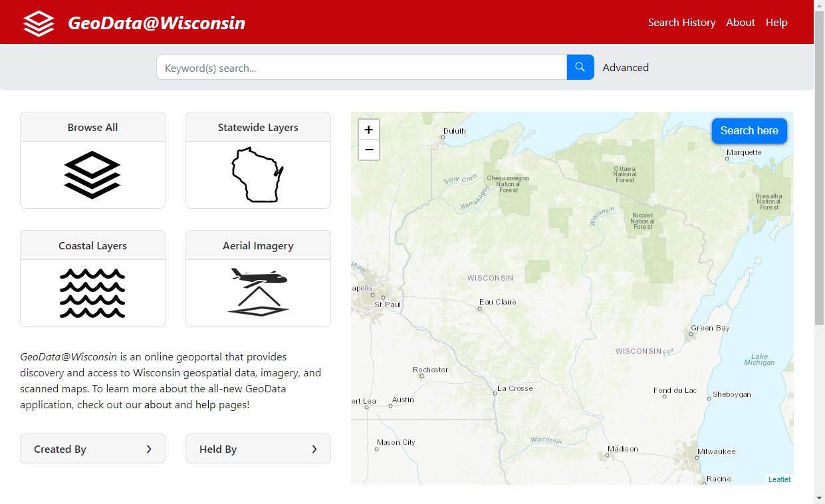Open the Leaflet attribution link
Image resolution: width=825 pixels, height=504 pixels.
click(x=779, y=479)
